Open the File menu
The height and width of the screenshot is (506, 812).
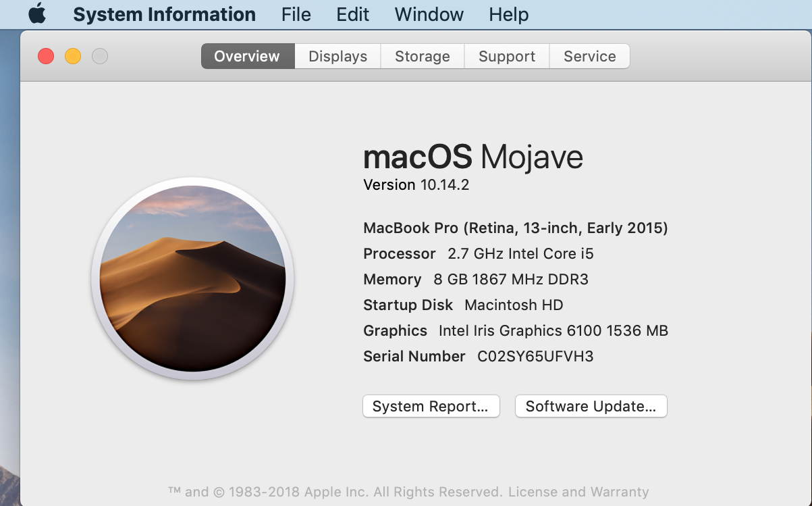point(296,14)
